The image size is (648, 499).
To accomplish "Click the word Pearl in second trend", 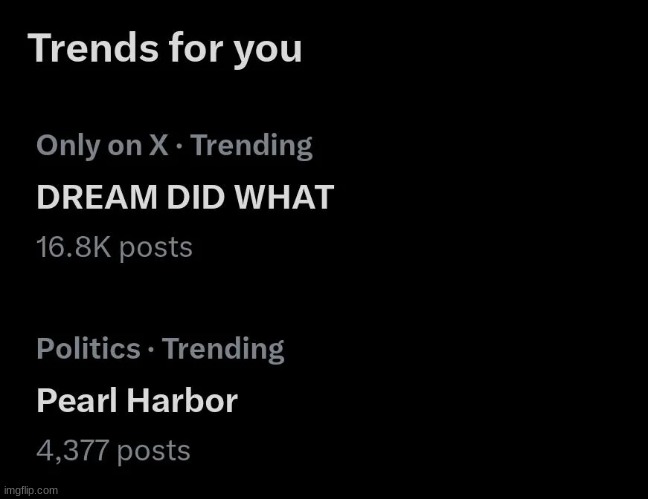I will pyautogui.click(x=77, y=400).
